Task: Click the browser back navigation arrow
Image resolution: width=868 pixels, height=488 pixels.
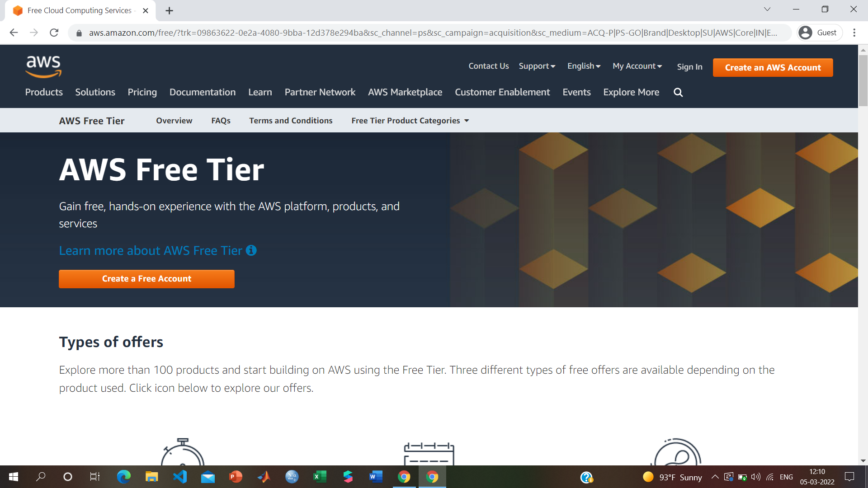Action: [13, 32]
